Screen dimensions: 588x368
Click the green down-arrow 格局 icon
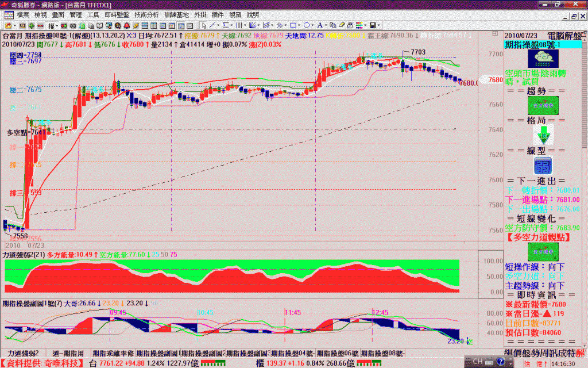543,135
